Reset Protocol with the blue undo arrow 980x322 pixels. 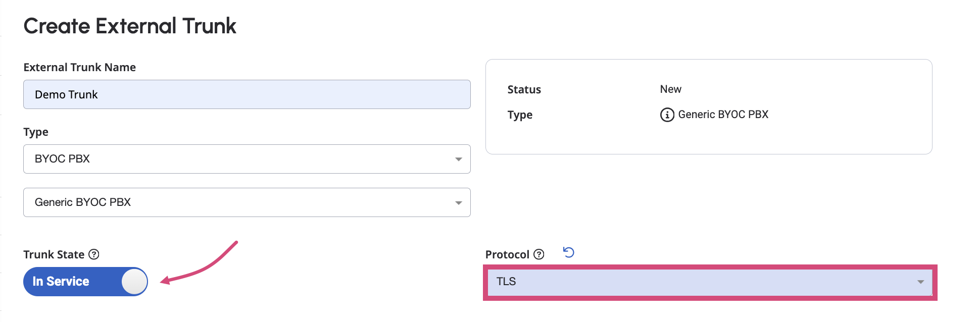click(x=569, y=252)
